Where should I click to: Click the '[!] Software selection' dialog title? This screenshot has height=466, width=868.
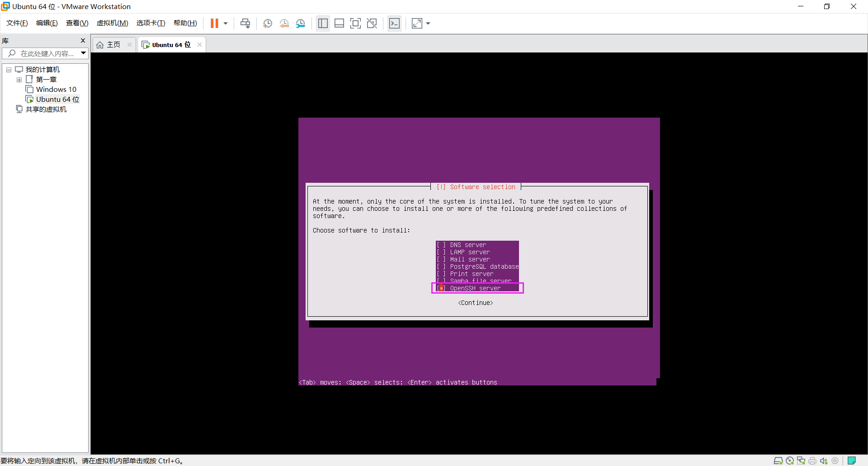pos(476,187)
